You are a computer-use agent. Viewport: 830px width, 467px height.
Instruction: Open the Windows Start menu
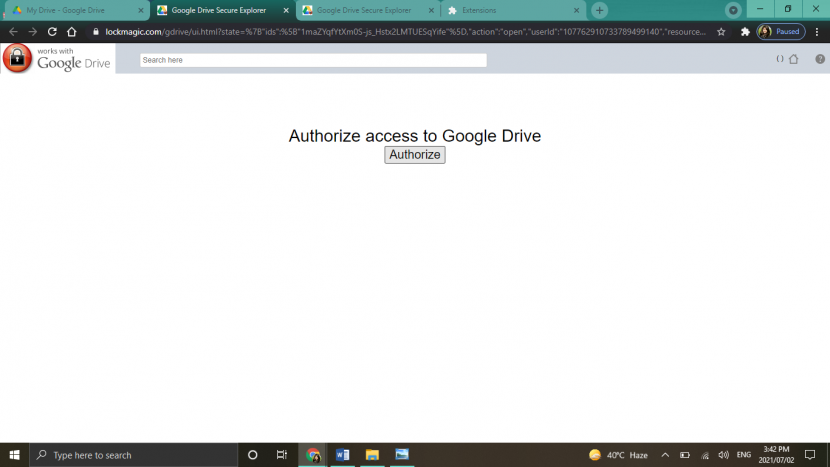14,455
